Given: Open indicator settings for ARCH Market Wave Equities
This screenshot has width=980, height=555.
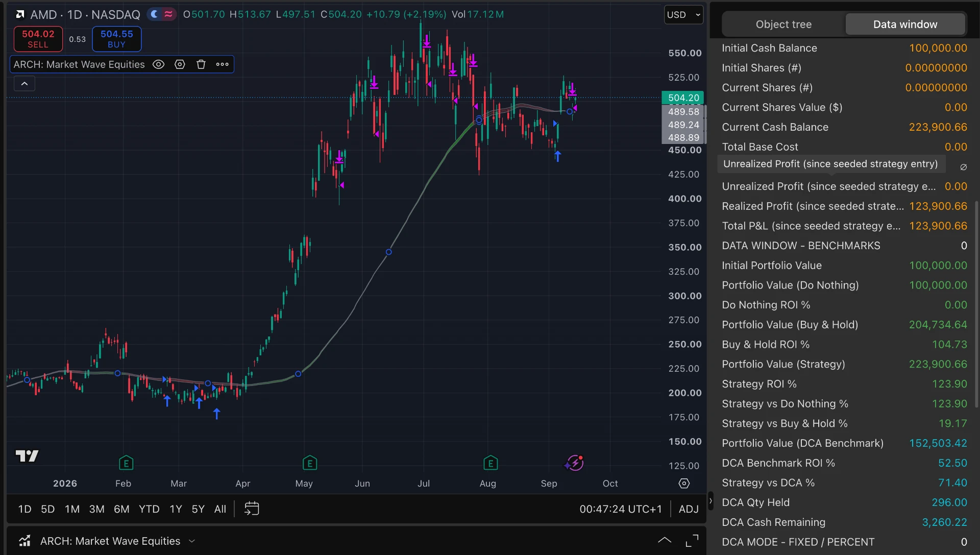Looking at the screenshot, I should click(180, 64).
